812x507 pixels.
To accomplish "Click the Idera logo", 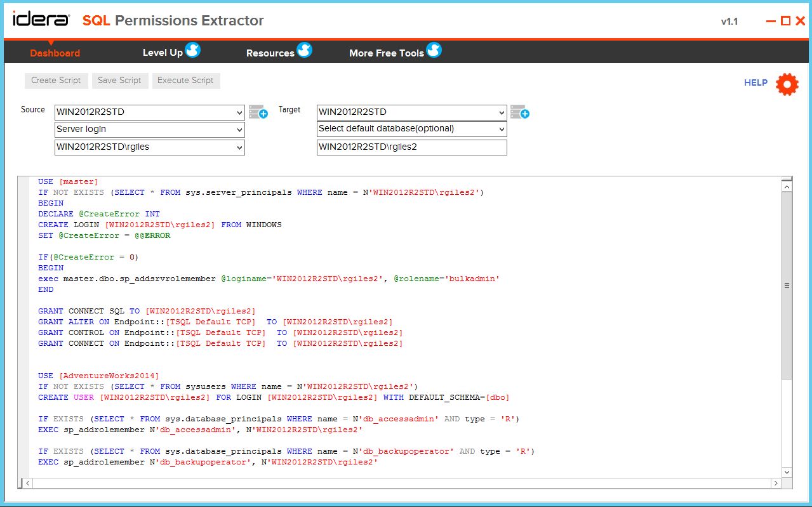I will 41,20.
